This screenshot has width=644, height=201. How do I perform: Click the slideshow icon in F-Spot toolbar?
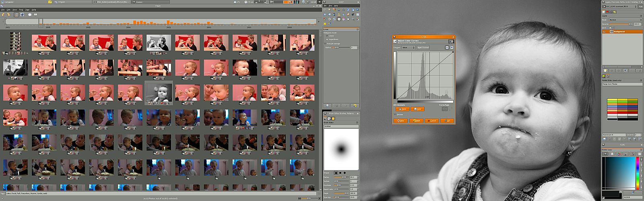(x=35, y=14)
